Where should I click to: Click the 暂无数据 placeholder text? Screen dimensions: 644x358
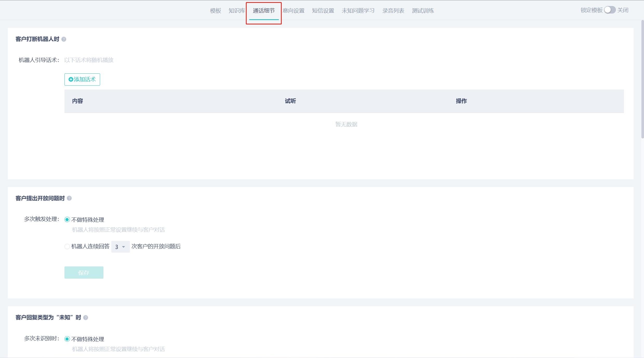[346, 124]
